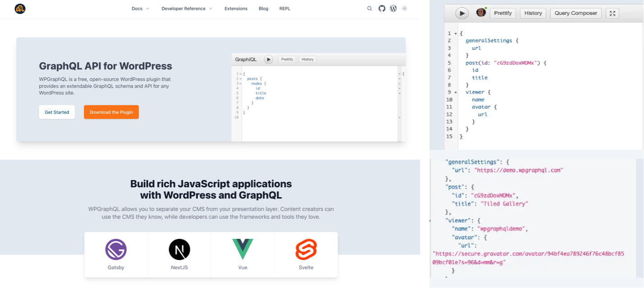Execute query via play button beside user avatar
The height and width of the screenshot is (288, 644).
461,13
